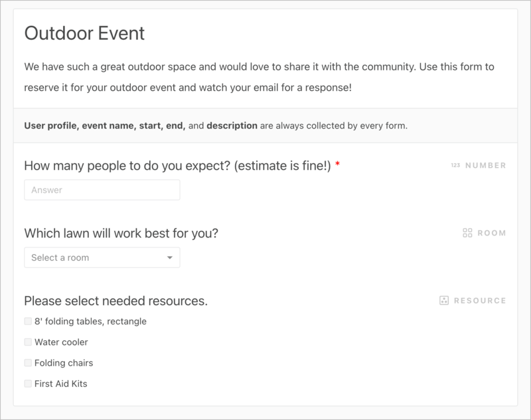This screenshot has height=420, width=531.
Task: Check the 8' folding tables option
Action: [27, 321]
